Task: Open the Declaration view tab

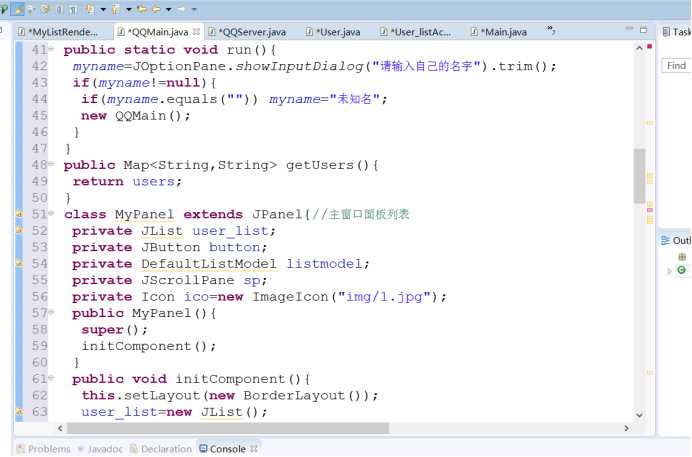Action: 161,449
